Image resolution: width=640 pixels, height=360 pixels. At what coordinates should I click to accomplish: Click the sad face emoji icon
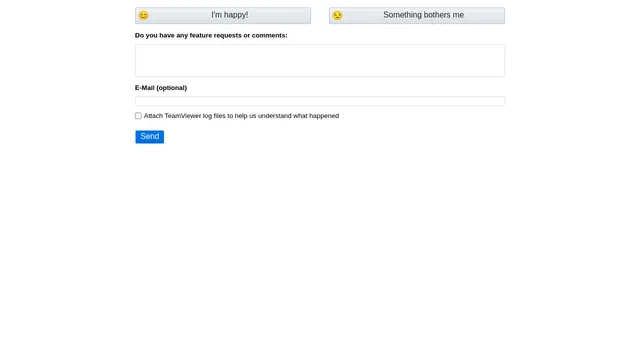point(337,16)
